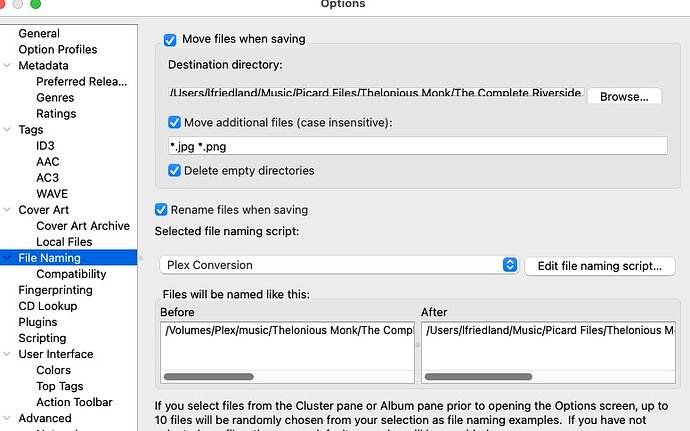The image size is (690, 431).
Task: Collapse the Tags section arrow
Action: point(9,130)
